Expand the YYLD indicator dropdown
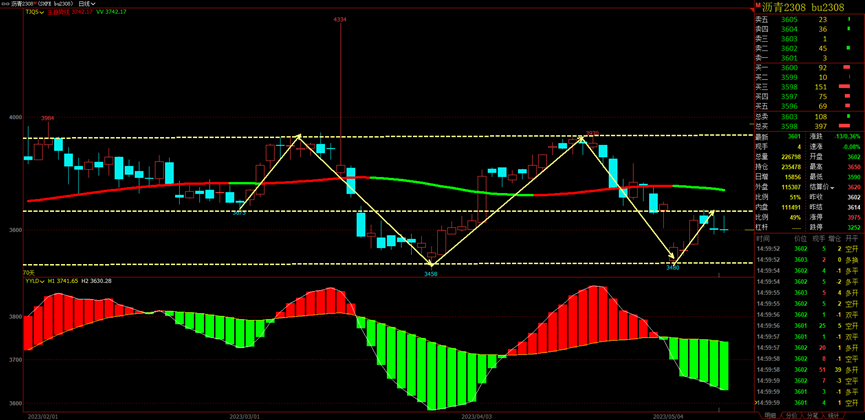 click(35, 281)
